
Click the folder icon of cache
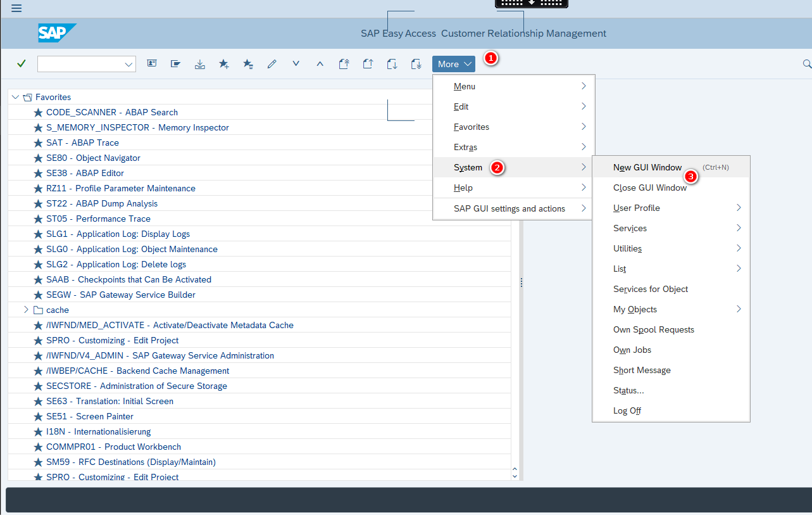point(38,310)
